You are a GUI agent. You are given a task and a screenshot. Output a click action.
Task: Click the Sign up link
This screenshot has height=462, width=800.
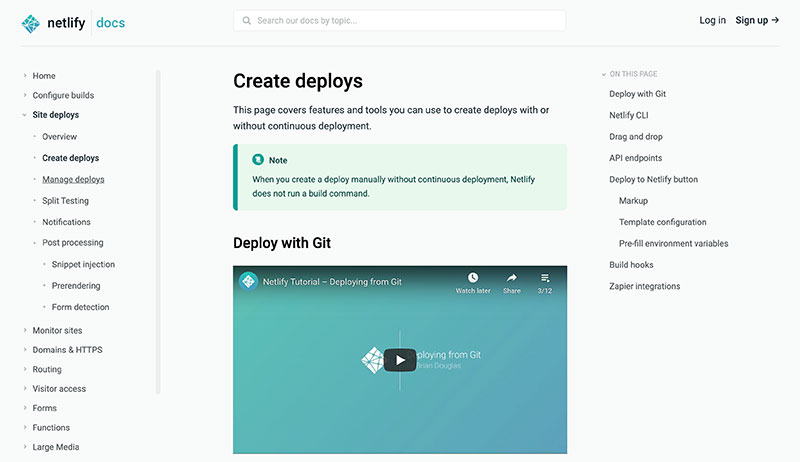coord(756,20)
